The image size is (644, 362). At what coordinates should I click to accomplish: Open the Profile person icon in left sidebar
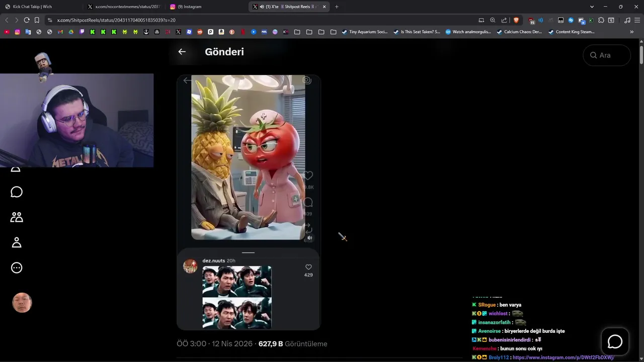[x=17, y=242]
